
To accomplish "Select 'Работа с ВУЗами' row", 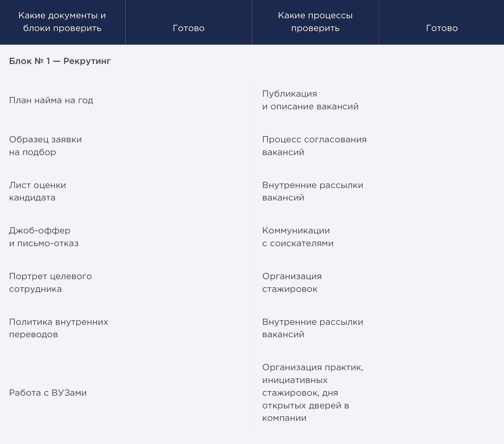I will click(x=48, y=393).
